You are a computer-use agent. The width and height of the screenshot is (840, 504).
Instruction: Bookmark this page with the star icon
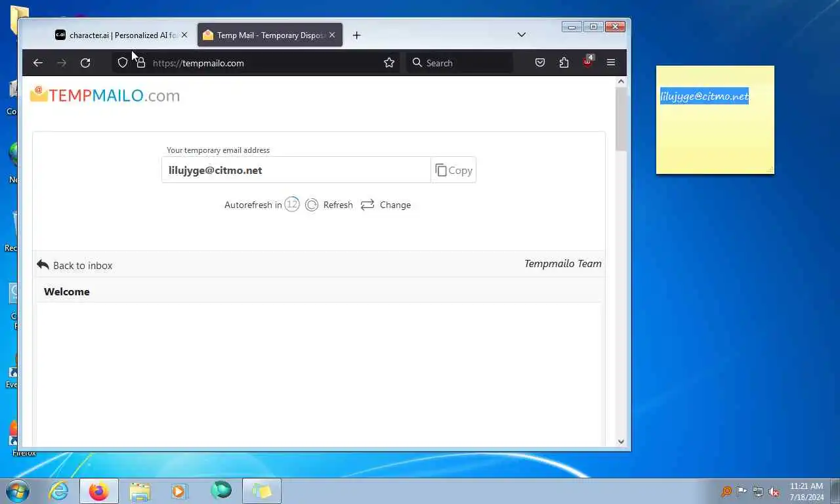(389, 63)
